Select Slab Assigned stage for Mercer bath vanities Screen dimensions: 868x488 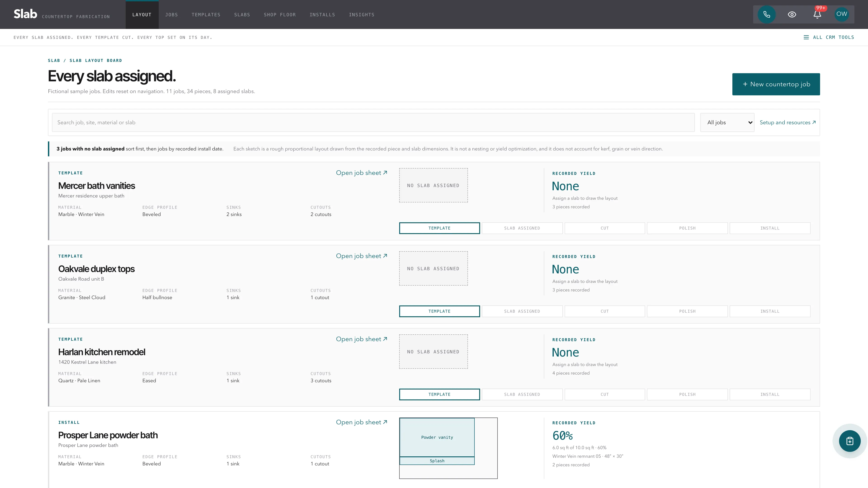(x=522, y=228)
